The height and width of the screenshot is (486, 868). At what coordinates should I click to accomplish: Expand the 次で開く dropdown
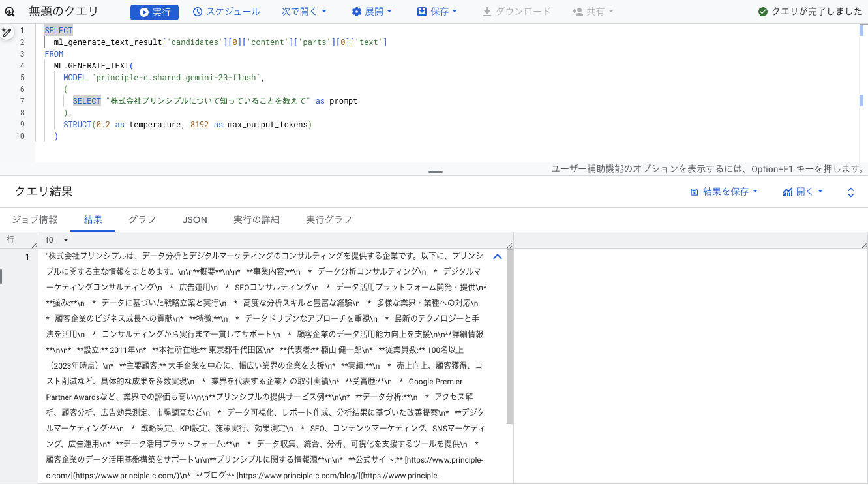click(304, 12)
